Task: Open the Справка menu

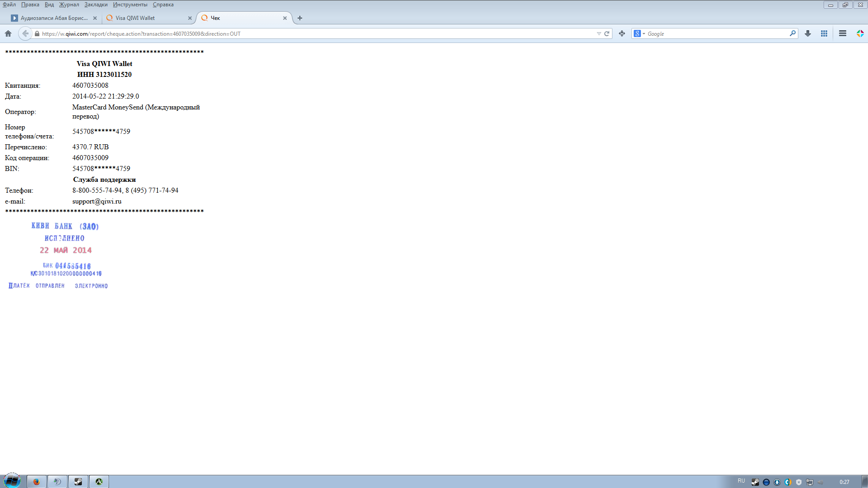Action: (163, 5)
